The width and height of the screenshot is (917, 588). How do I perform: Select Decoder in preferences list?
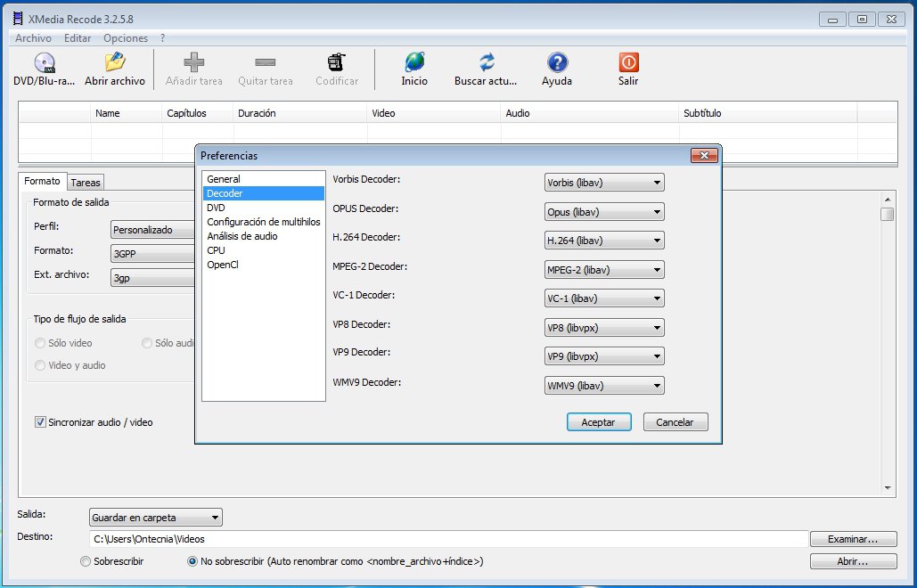(263, 193)
